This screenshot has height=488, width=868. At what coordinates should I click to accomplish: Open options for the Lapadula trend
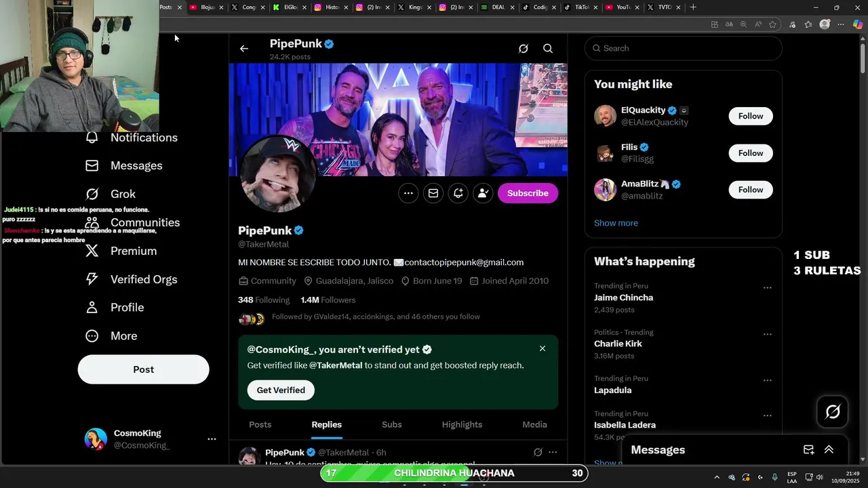pyautogui.click(x=767, y=380)
